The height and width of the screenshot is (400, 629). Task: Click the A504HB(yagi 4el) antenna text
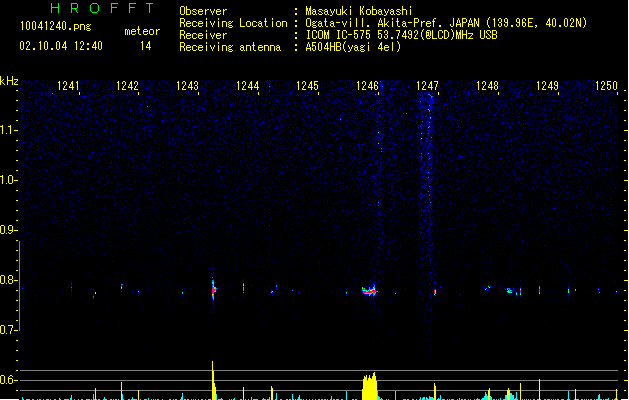pos(353,47)
